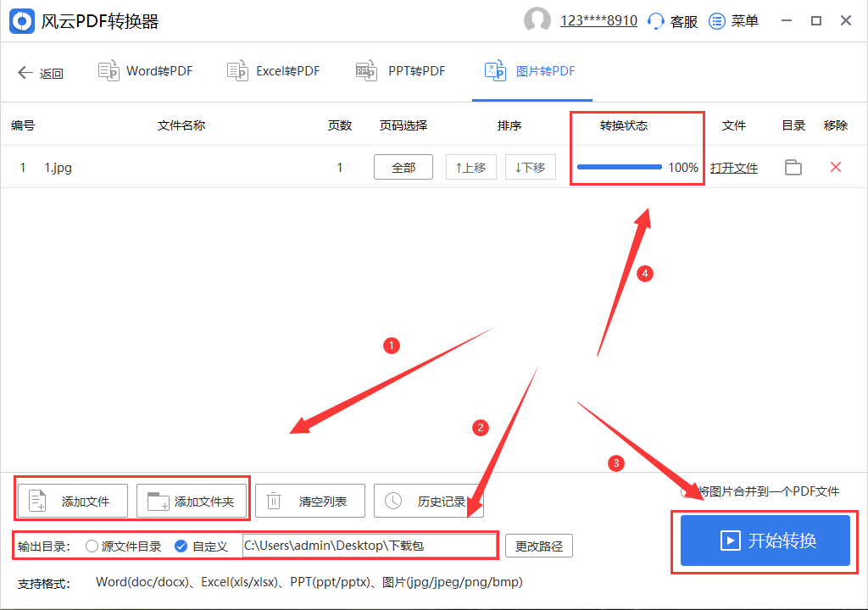Close the converter window
This screenshot has width=868, height=610.
point(846,20)
